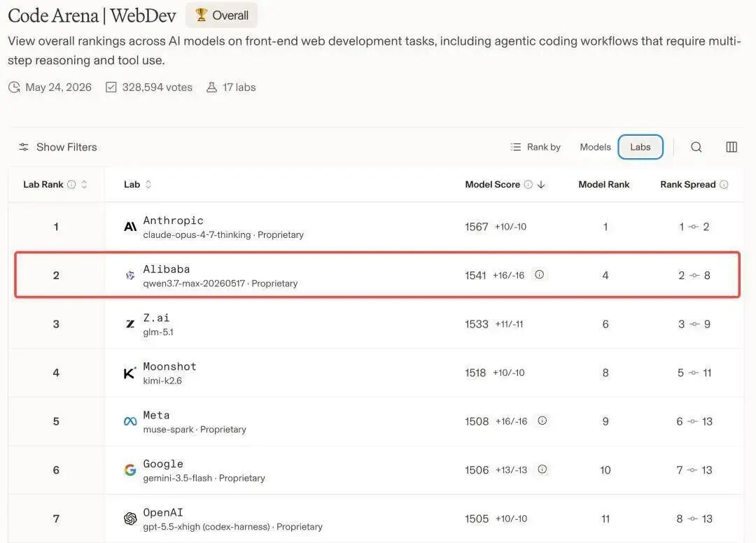This screenshot has height=543, width=756.
Task: Click the Rank by label
Action: click(x=543, y=147)
